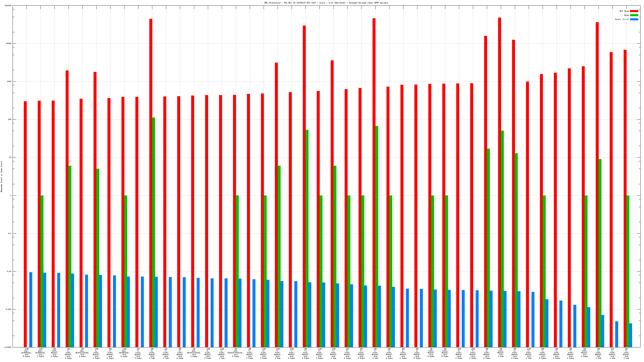Click the '11@ zen.spamhaus.org 7 hops' x-axis label
This screenshot has width=644, height=362.
(x=40, y=352)
